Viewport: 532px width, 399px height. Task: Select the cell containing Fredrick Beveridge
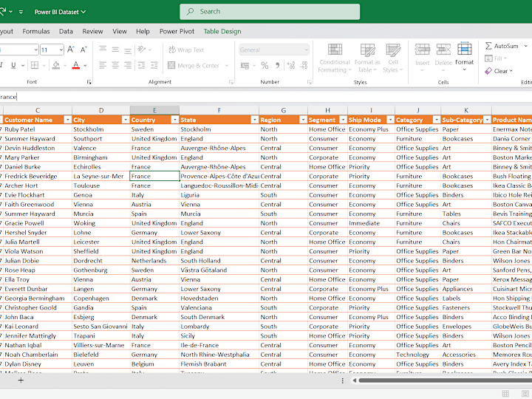click(38, 176)
